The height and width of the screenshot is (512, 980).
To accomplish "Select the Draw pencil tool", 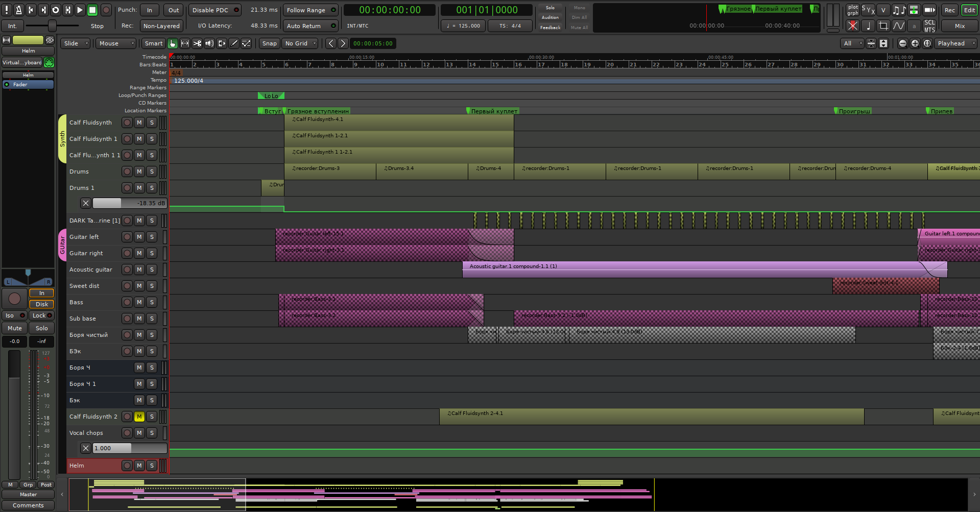I will [x=234, y=43].
